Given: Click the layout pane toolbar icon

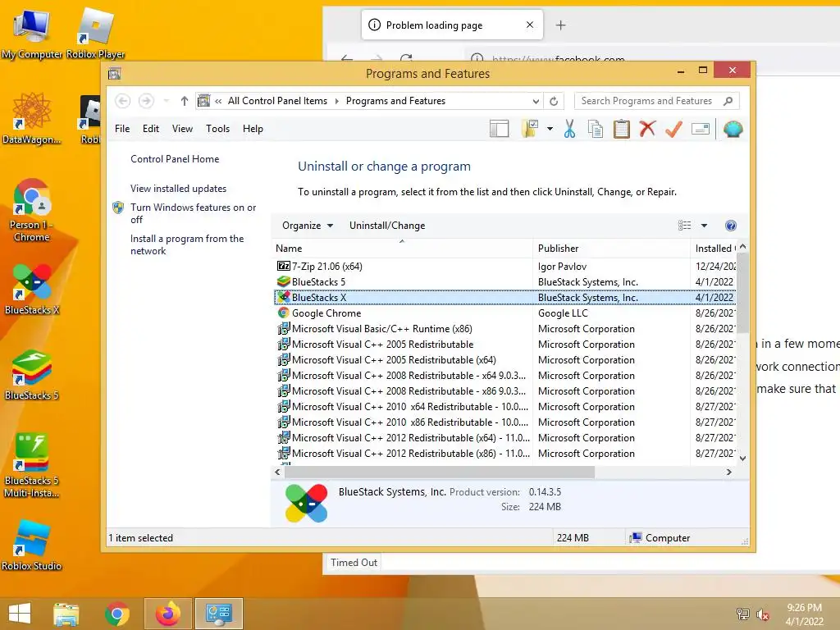Looking at the screenshot, I should coord(499,129).
